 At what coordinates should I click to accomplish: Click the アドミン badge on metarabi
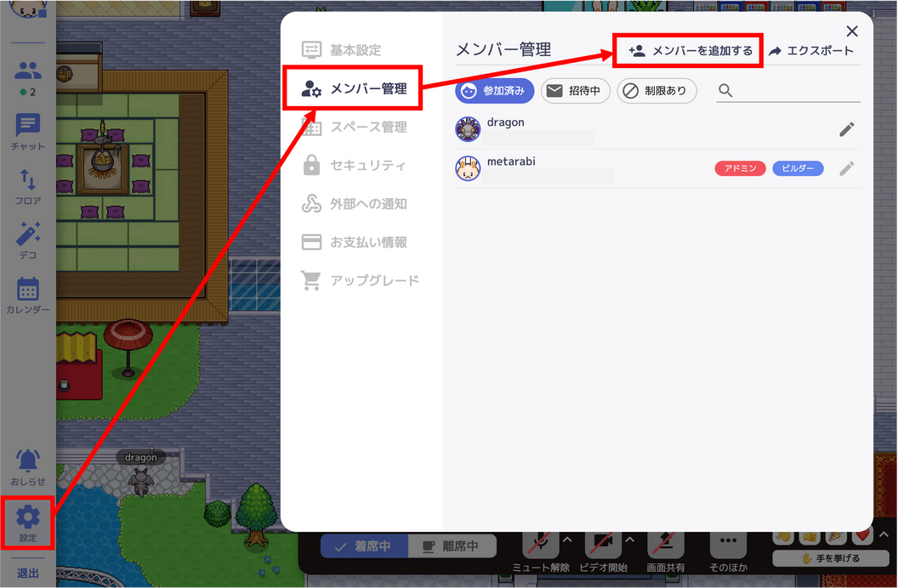point(740,168)
